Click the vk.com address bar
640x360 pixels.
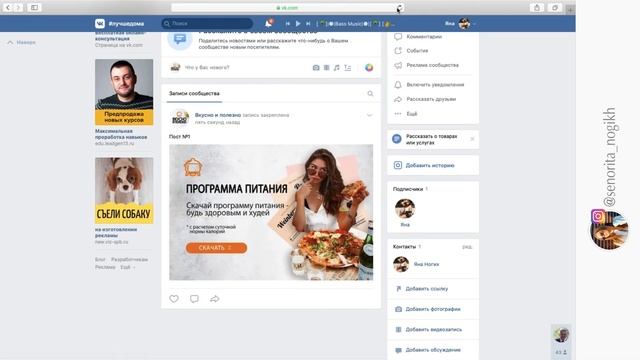coord(287,7)
